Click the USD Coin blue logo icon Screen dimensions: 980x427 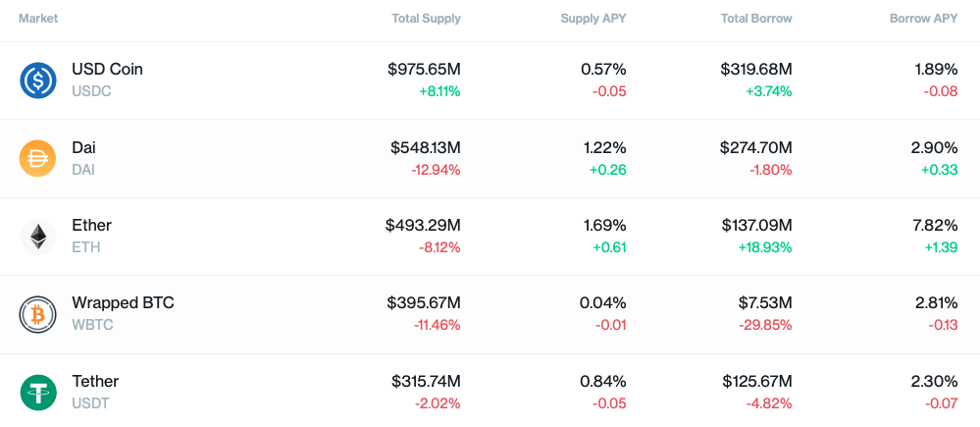(38, 80)
